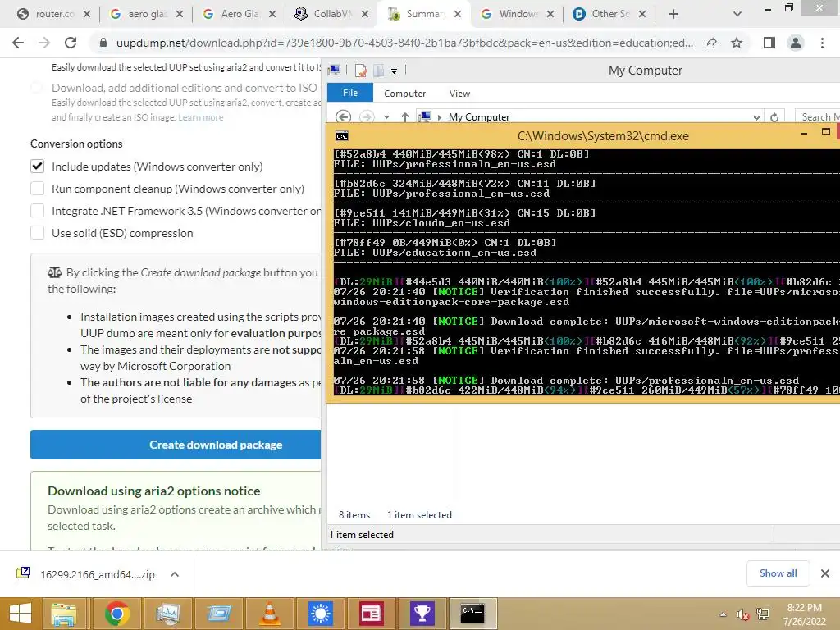Expand Explorer address bar history dropdown
This screenshot has width=840, height=630.
[x=756, y=117]
